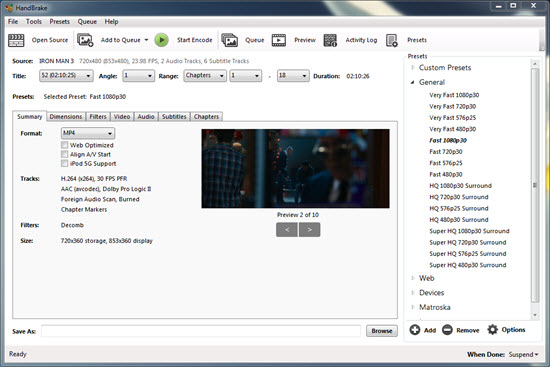Enable the Web Optimized checkbox
This screenshot has height=367, width=550.
(65, 145)
